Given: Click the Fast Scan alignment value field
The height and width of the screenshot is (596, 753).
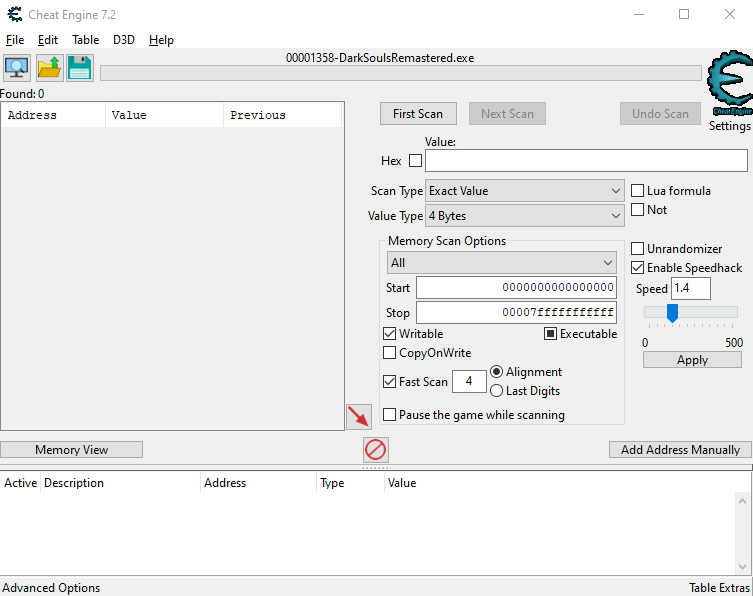Looking at the screenshot, I should pos(469,381).
